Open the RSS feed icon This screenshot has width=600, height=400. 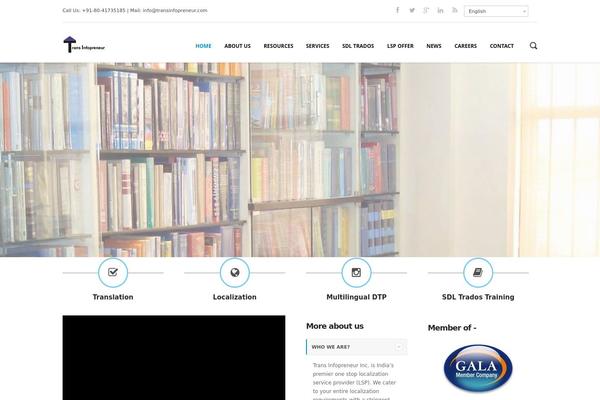tap(455, 10)
